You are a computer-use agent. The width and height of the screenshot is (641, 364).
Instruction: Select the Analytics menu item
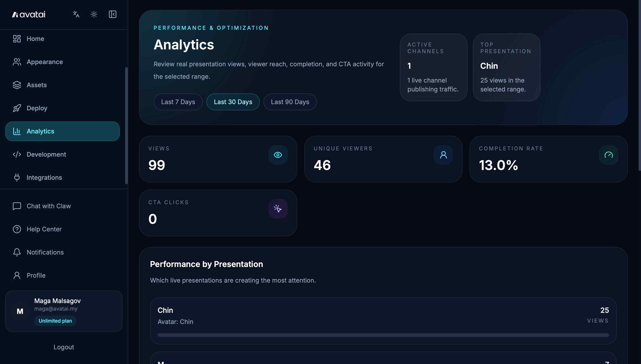tap(63, 131)
